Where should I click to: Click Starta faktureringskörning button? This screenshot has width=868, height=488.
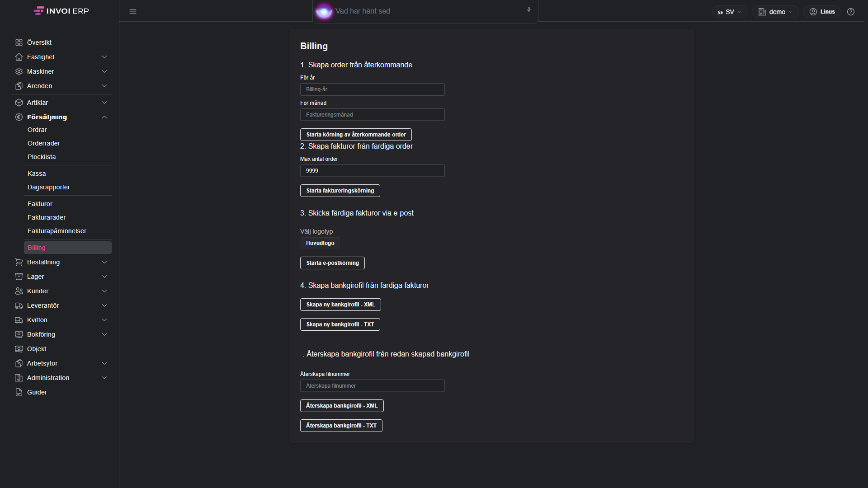(x=340, y=191)
